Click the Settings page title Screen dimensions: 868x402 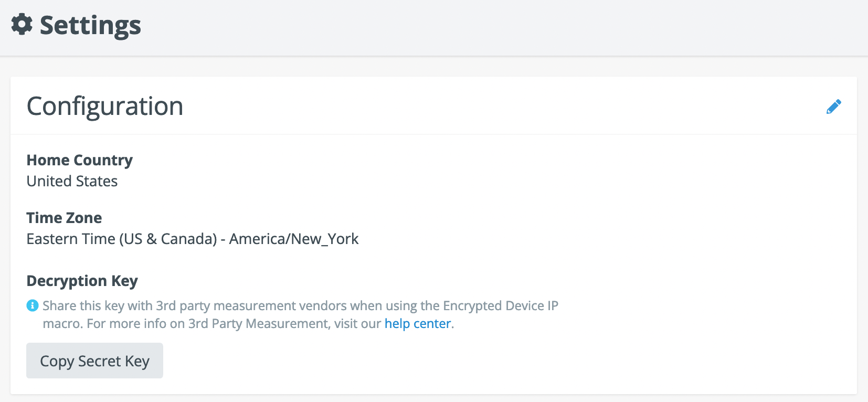[90, 25]
